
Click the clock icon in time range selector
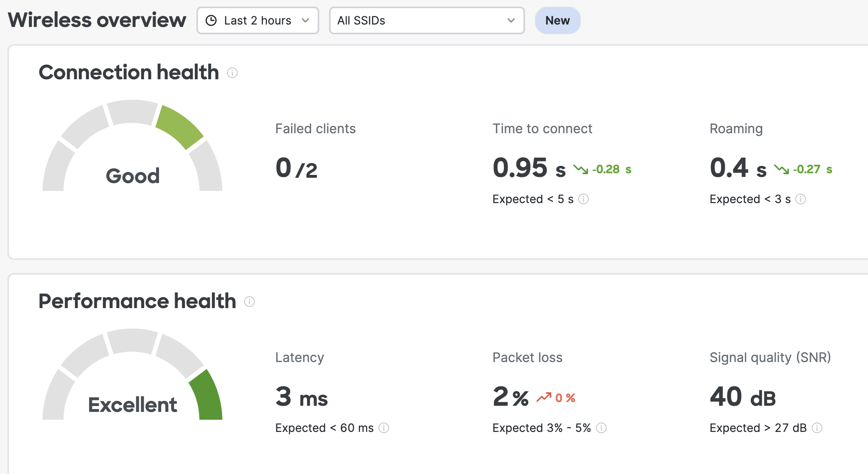[x=211, y=20]
